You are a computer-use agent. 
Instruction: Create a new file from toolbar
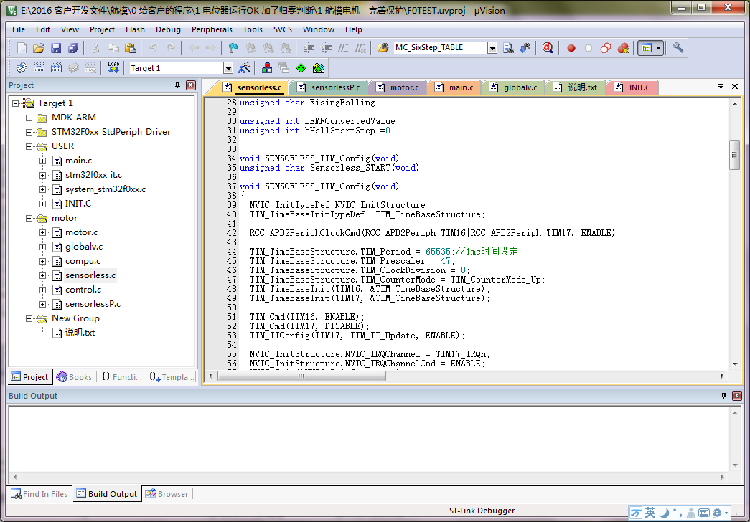click(x=22, y=48)
